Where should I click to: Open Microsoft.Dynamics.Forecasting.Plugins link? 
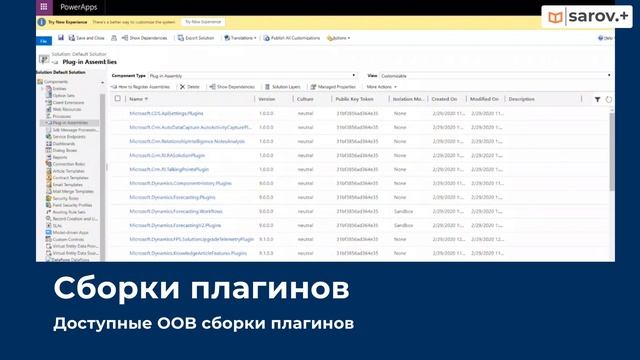tap(172, 197)
